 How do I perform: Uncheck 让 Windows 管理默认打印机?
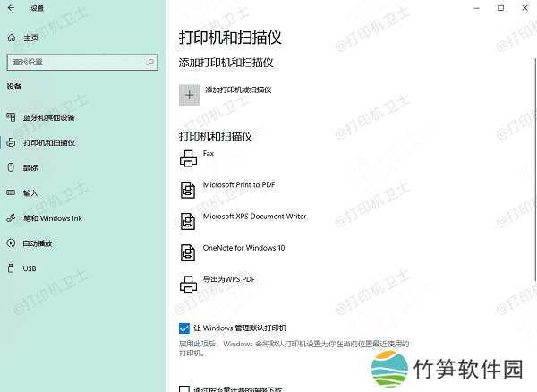(x=184, y=328)
